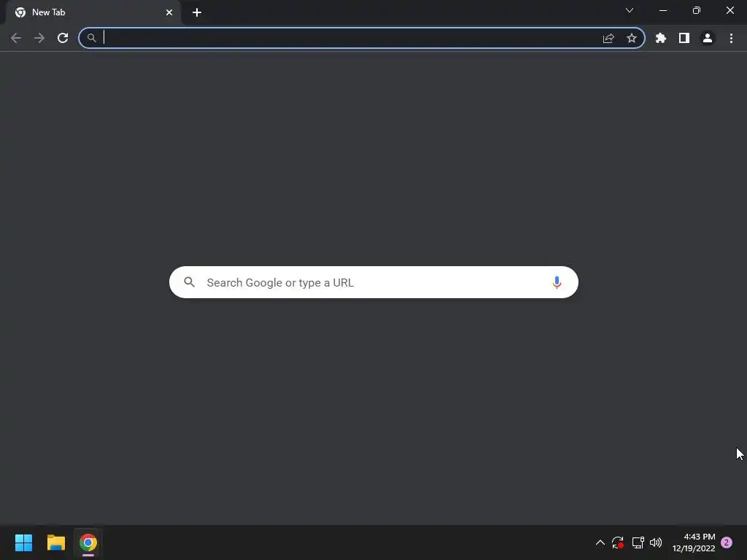Click the Chrome taskbar icon

[88, 542]
